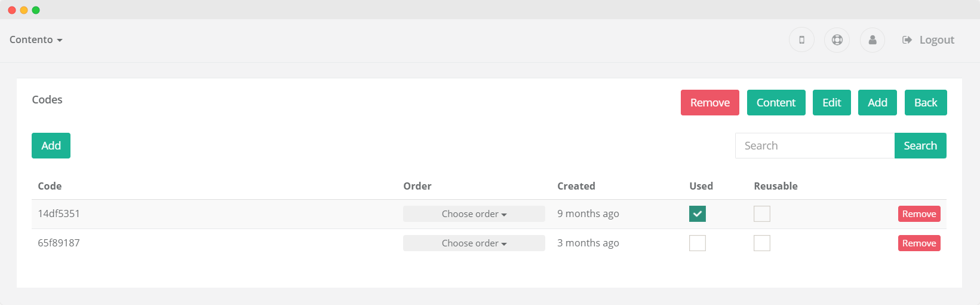Click the yellow macOS minimize dot
Viewport: 980px width, 305px height.
(x=24, y=10)
